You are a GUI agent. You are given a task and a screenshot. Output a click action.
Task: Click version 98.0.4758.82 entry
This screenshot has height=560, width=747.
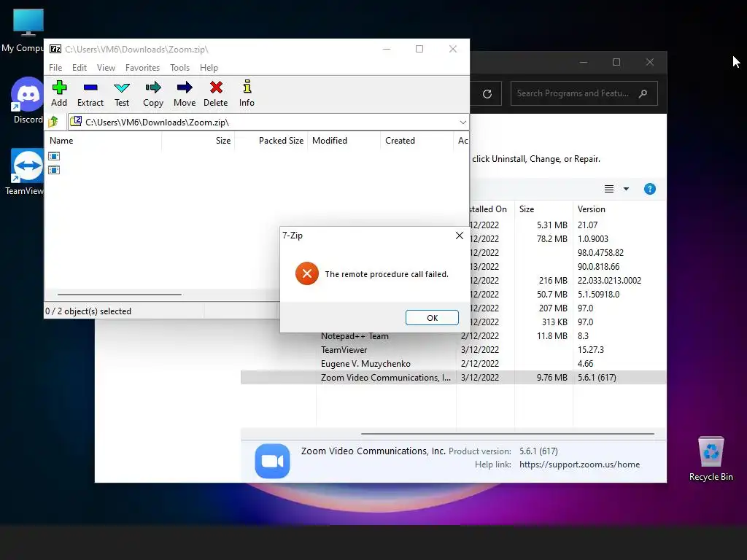(600, 252)
